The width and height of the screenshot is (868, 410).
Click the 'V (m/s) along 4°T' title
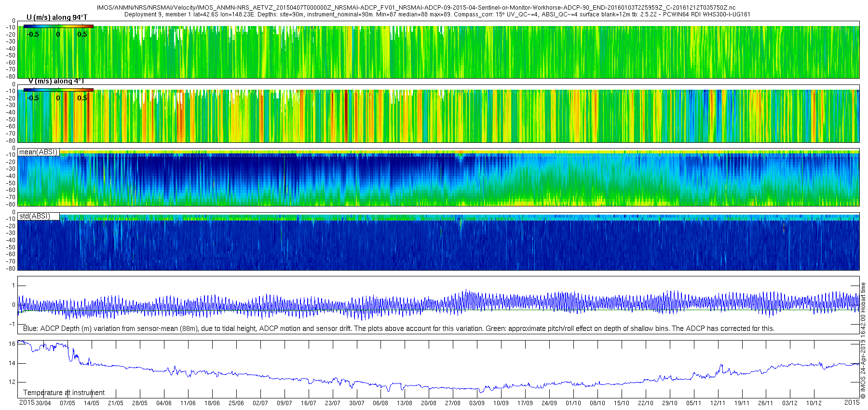tap(56, 81)
